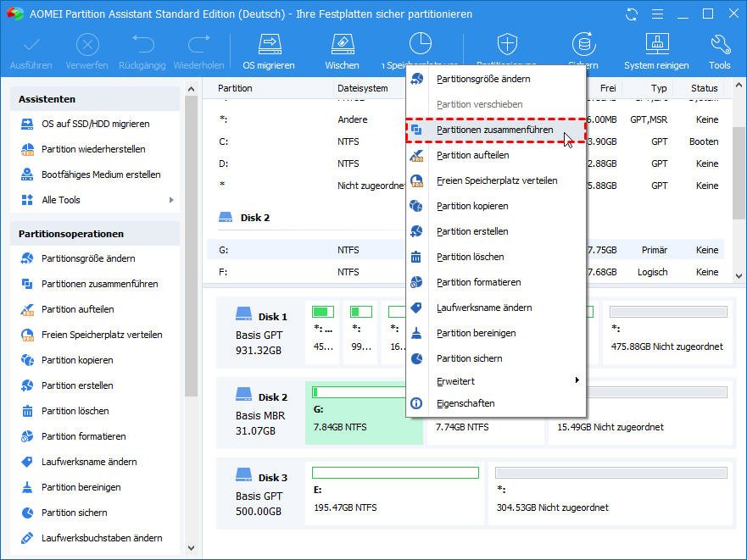
Task: Expand the Alle Tools submenu arrow
Action: tap(171, 200)
